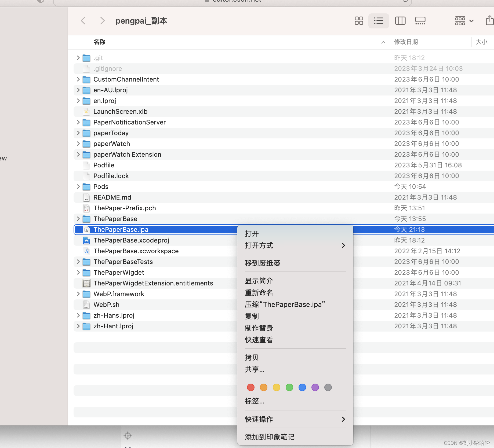This screenshot has height=448, width=494.
Task: Click the LaunchScreen.xib file icon
Action: (86, 112)
